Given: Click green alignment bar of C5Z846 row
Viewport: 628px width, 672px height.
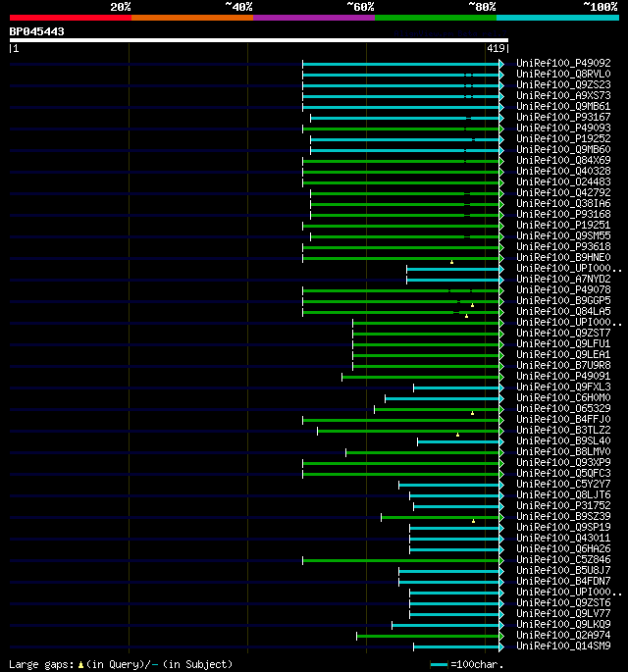Looking at the screenshot, I should (x=400, y=560).
